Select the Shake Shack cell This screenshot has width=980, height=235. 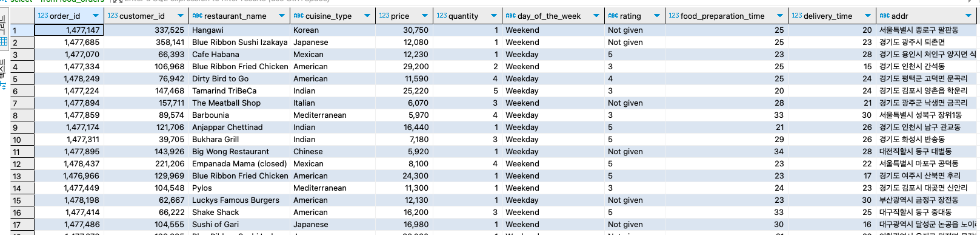(x=239, y=212)
